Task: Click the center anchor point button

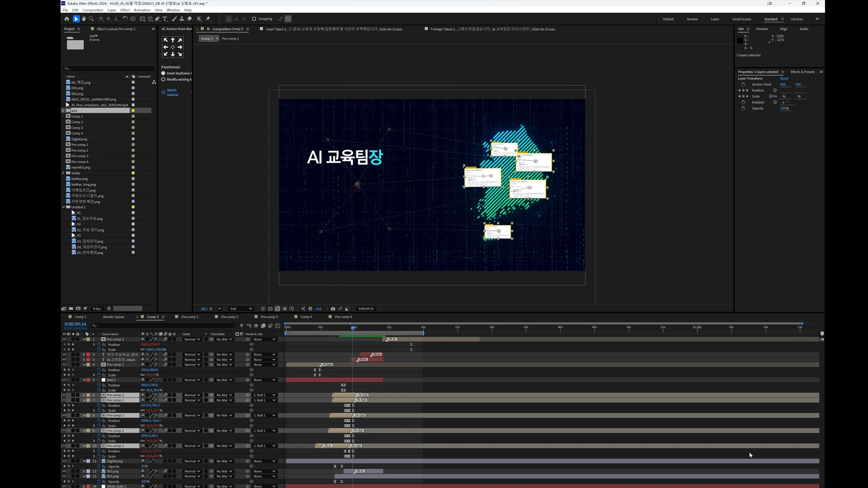Action: [173, 47]
